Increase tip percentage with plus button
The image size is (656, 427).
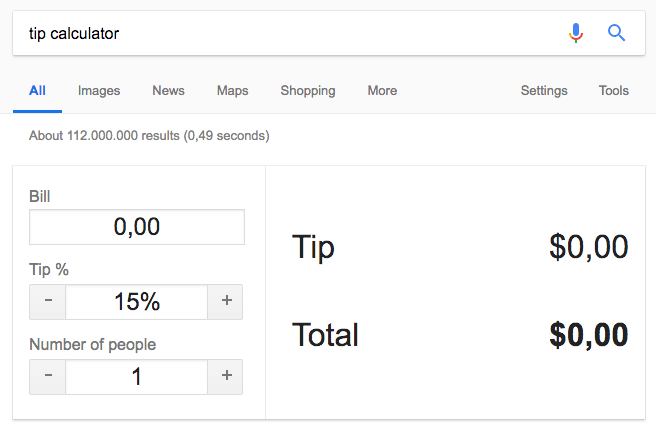click(x=225, y=301)
